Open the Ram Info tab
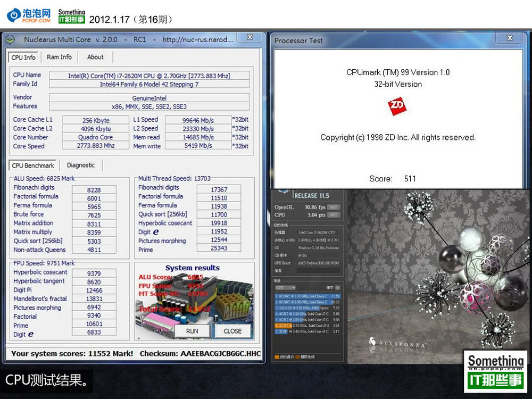This screenshot has width=532, height=399. (59, 57)
